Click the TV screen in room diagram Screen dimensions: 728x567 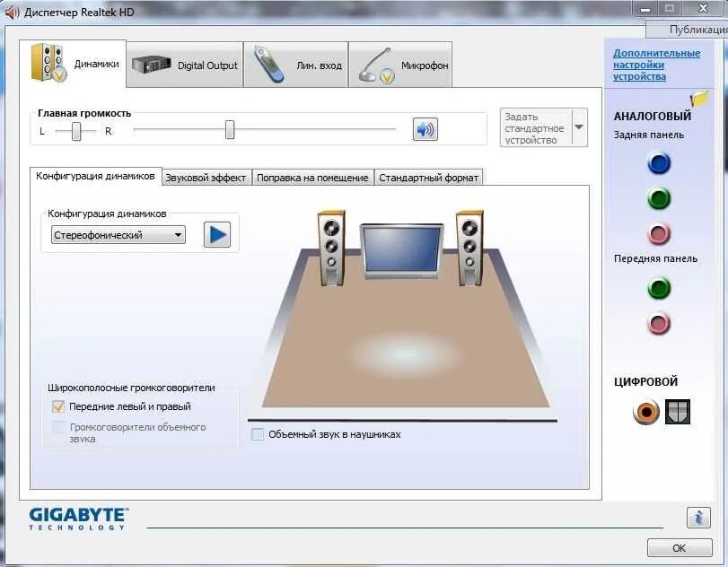pos(401,250)
